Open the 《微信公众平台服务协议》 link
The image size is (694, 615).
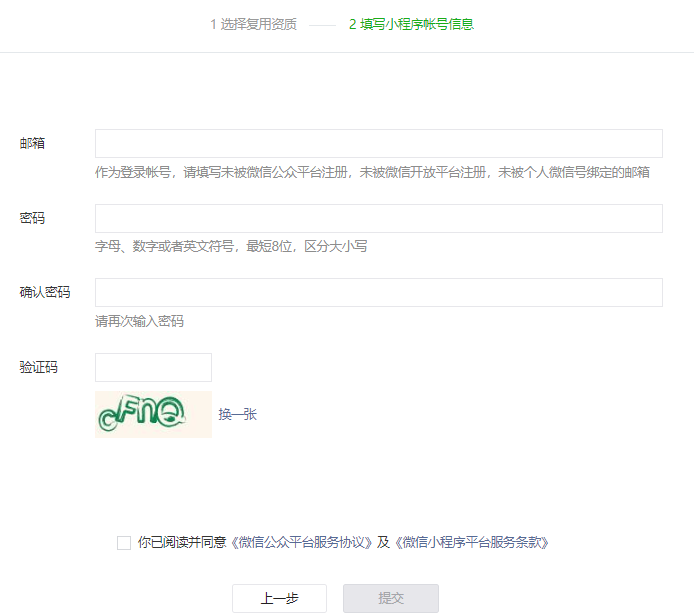(x=302, y=542)
